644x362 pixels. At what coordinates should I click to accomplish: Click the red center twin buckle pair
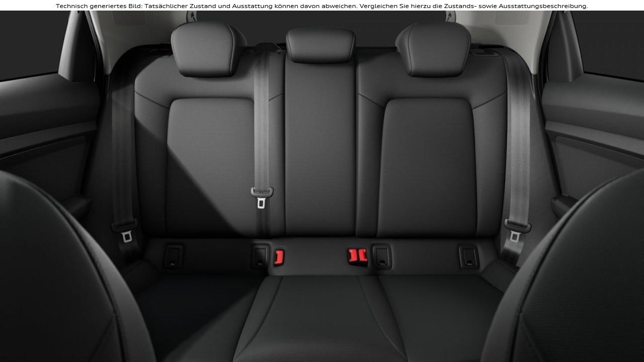pos(356,255)
